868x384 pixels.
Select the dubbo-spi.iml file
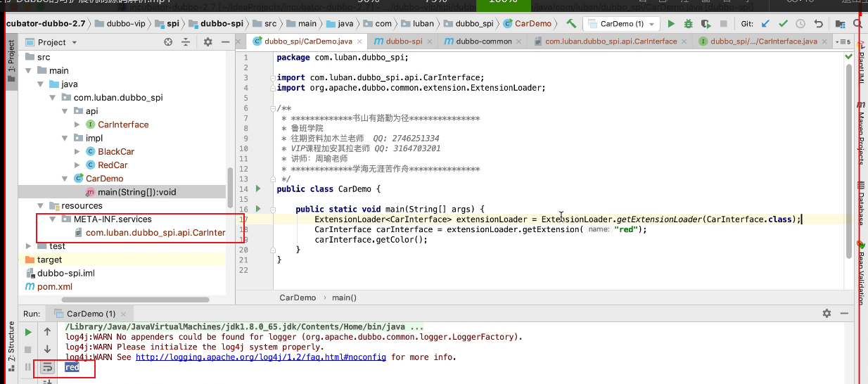click(65, 273)
